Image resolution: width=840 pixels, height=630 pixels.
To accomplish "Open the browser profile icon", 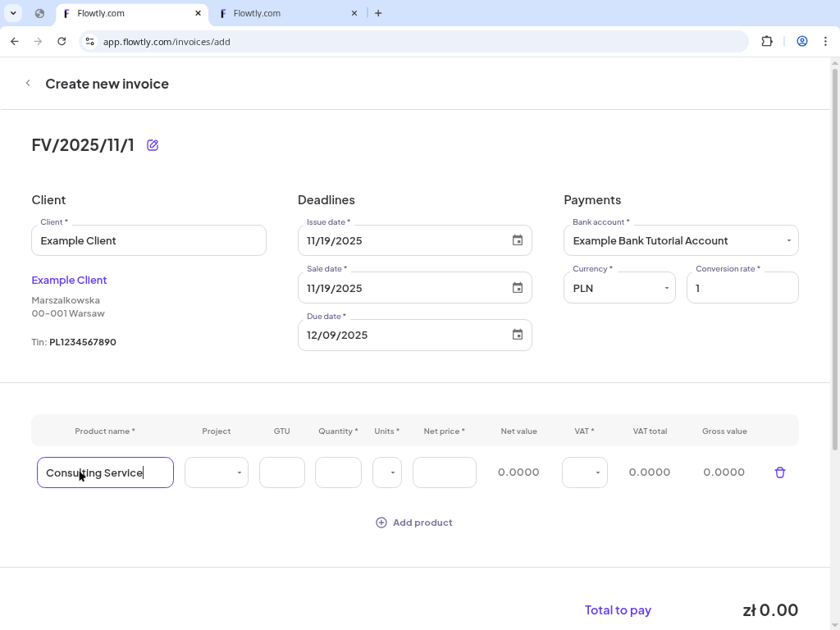I will pos(802,41).
